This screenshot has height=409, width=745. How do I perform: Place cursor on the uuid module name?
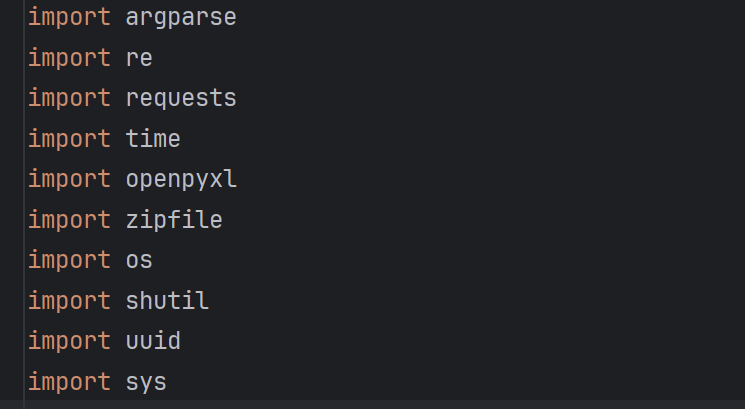click(x=153, y=341)
